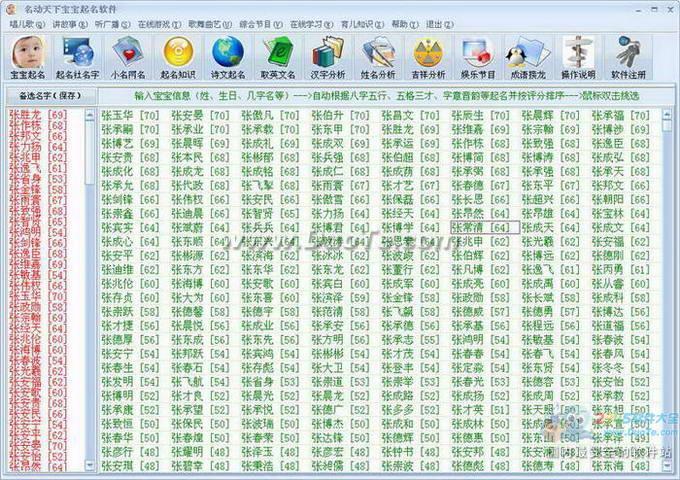The height and width of the screenshot is (480, 680).
Task: Open the 育儿知识 menu
Action: click(x=362, y=24)
